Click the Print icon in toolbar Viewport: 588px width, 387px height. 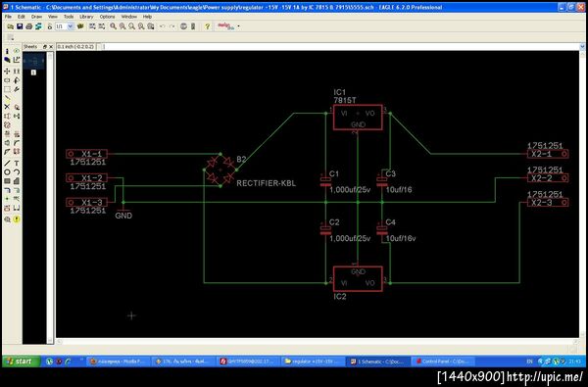(28, 26)
